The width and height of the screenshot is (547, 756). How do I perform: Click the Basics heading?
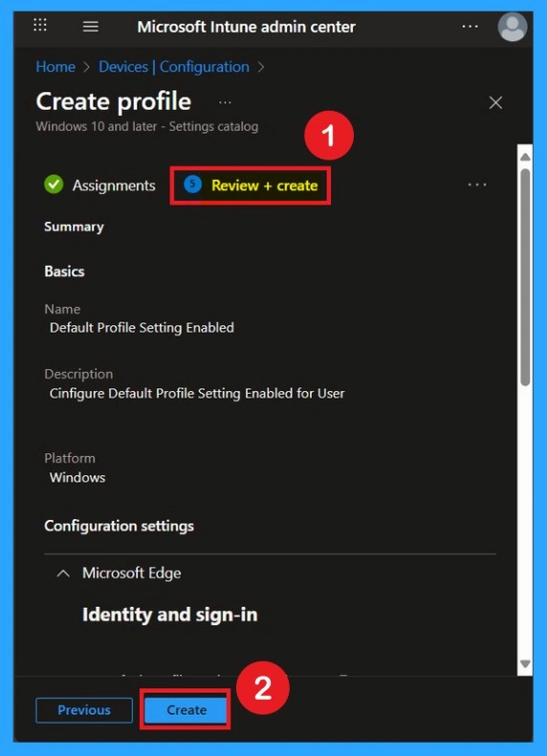point(64,271)
